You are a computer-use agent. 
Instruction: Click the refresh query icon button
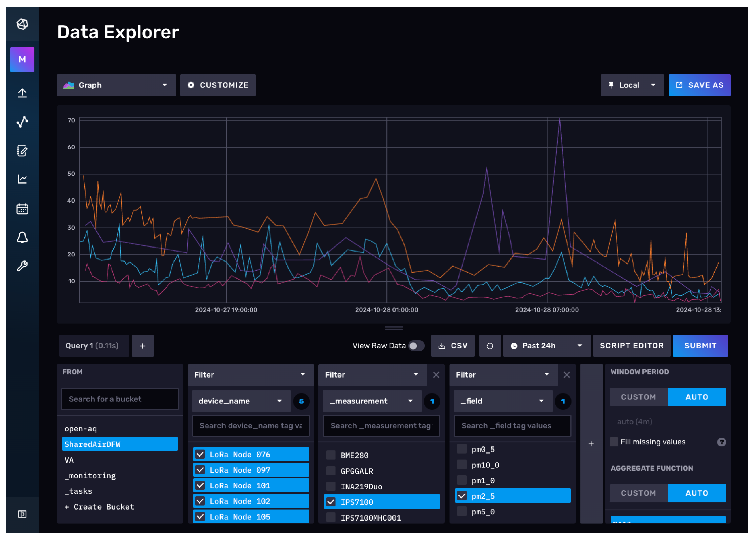click(x=489, y=346)
